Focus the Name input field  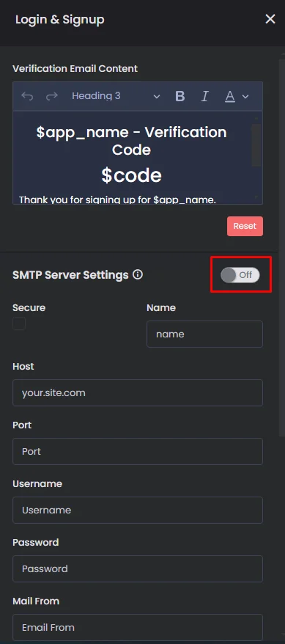204,334
